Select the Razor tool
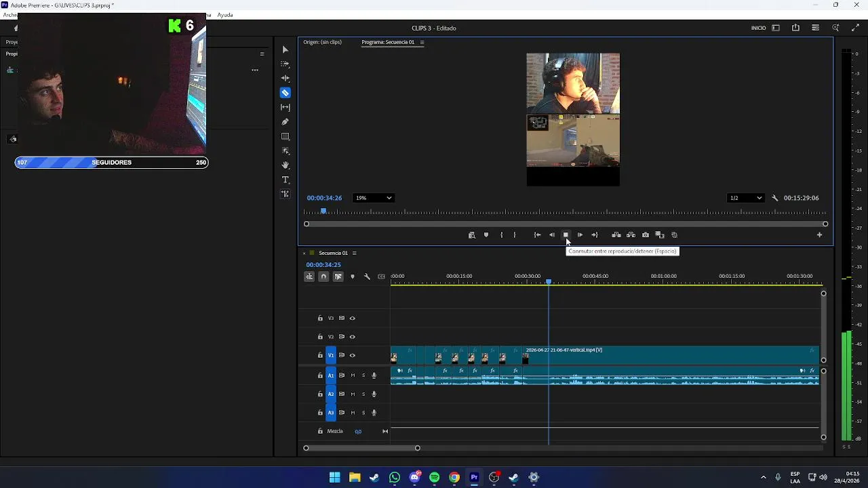This screenshot has width=868, height=488. coord(285,93)
